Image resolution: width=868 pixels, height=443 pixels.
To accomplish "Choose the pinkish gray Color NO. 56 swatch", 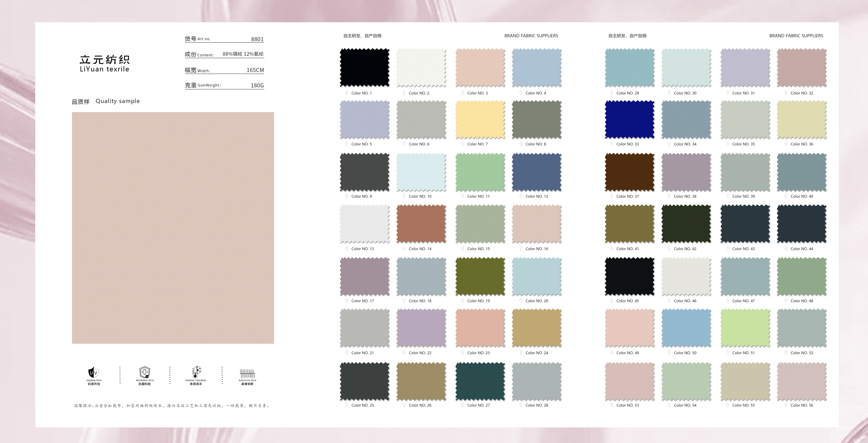I will 802,381.
